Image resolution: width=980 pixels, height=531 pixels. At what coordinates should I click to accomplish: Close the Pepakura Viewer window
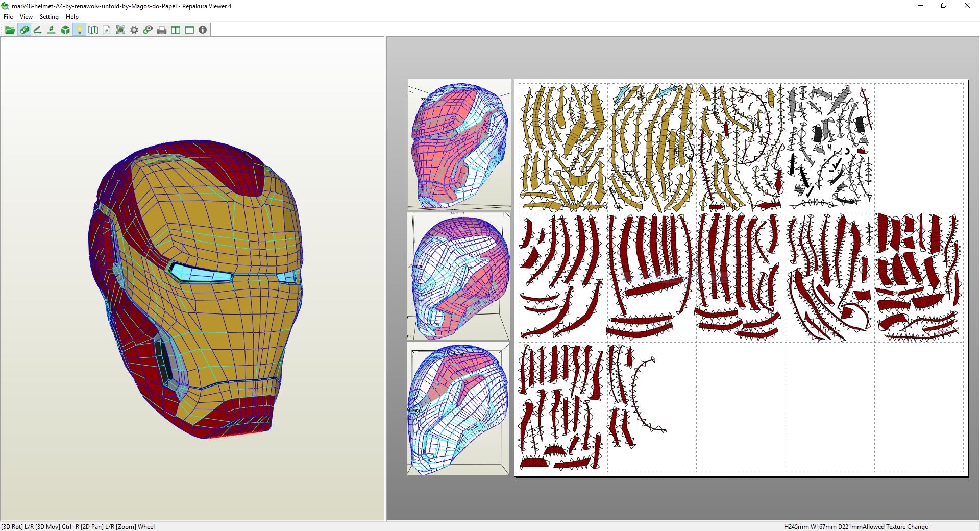click(967, 6)
